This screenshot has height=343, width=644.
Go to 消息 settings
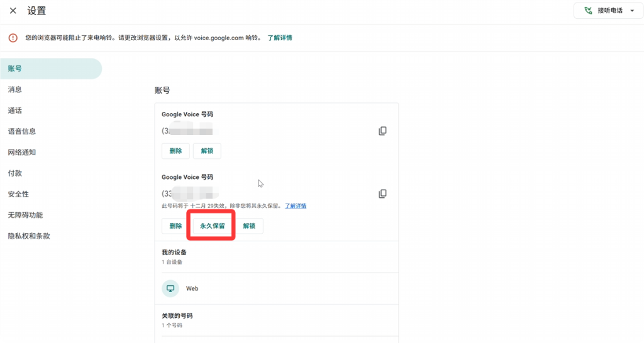tap(15, 90)
